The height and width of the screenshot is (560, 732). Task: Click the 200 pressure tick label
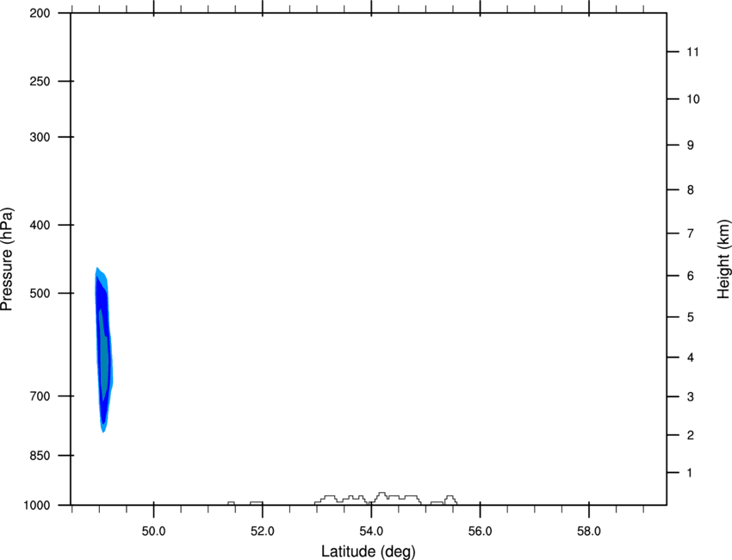[40, 13]
